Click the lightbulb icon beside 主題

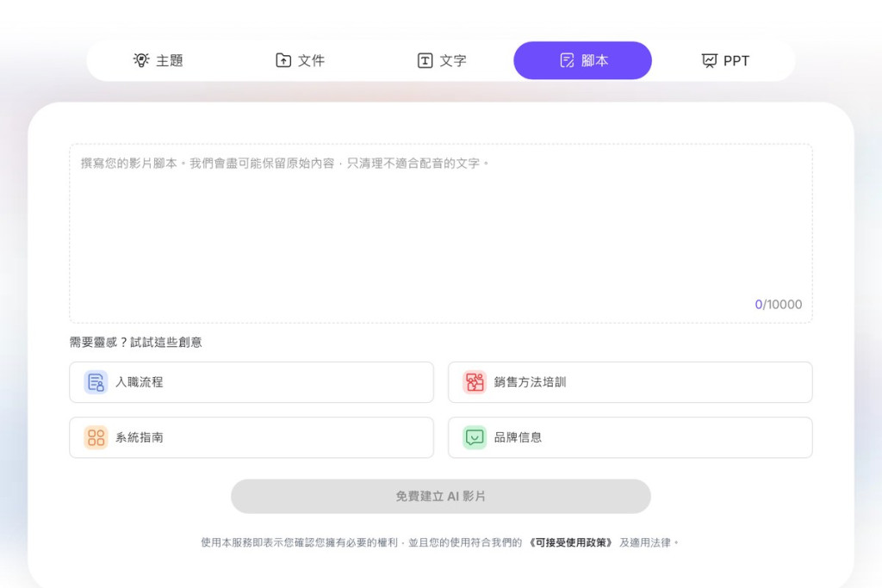pos(141,60)
